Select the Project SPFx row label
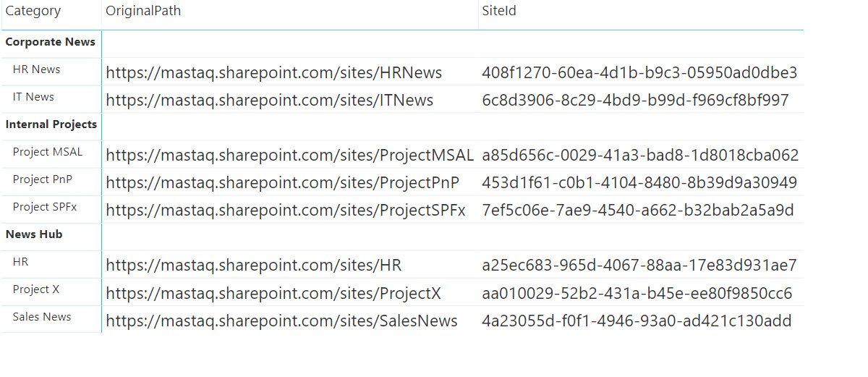Viewport: 868px width, 377px height. pos(45,207)
